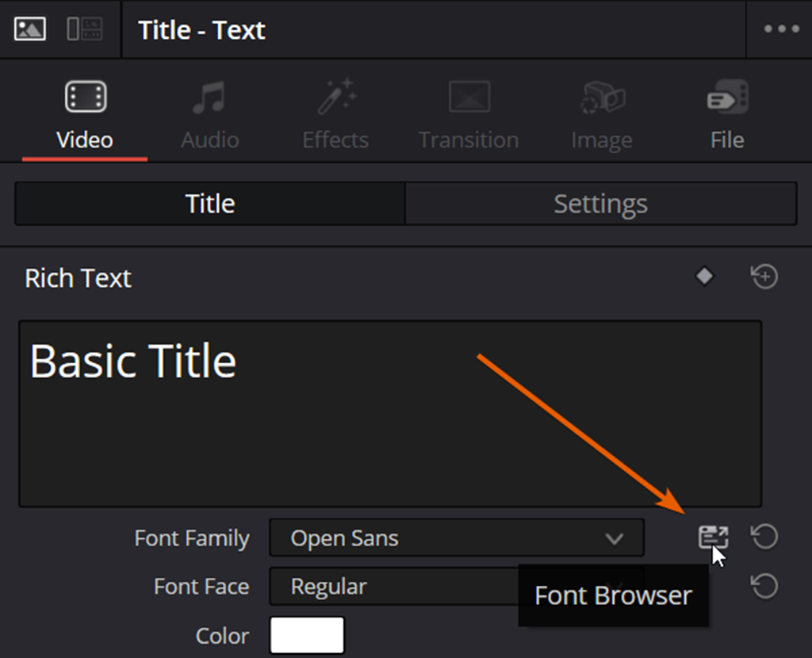Open the Font Face Regular dropdown
The height and width of the screenshot is (658, 812).
point(396,587)
